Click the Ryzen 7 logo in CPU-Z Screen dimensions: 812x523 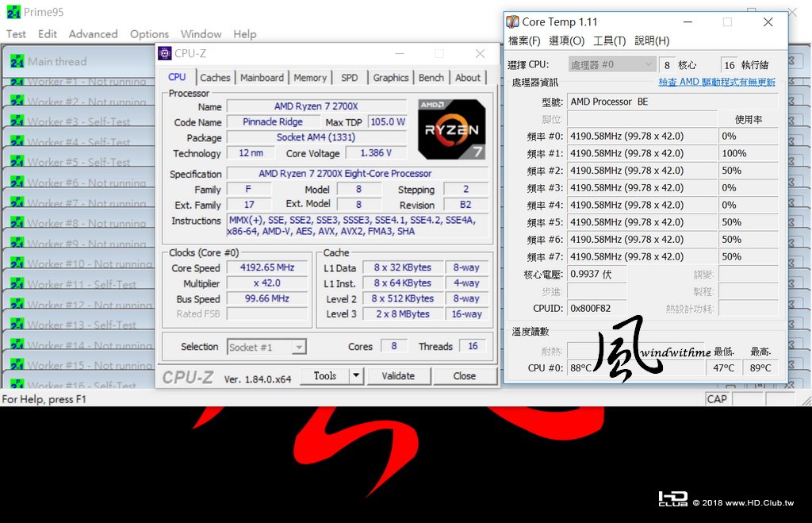pos(451,129)
